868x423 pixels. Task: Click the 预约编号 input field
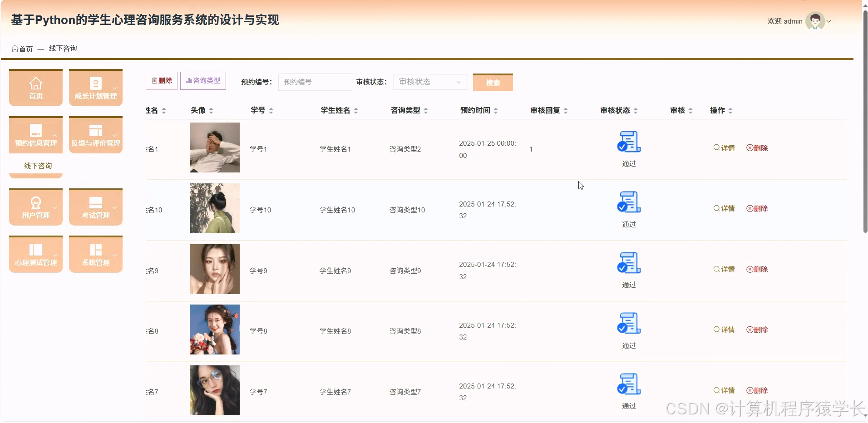(315, 82)
